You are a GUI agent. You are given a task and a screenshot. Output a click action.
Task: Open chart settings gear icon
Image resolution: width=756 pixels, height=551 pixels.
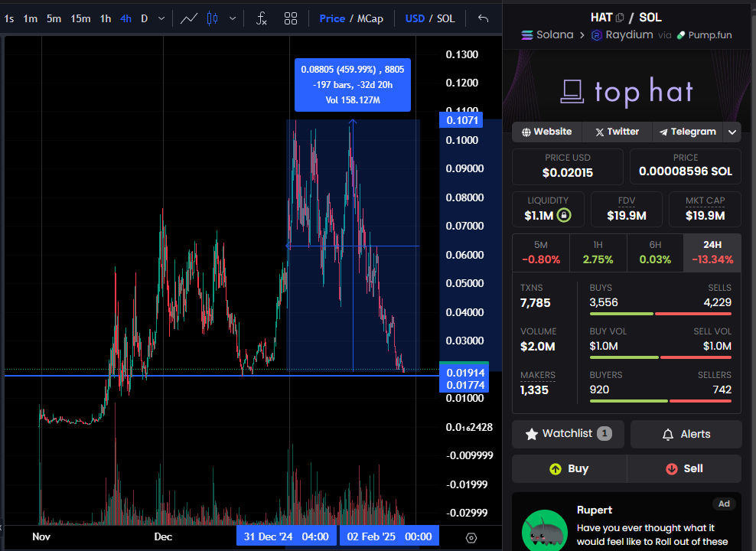pos(471,538)
